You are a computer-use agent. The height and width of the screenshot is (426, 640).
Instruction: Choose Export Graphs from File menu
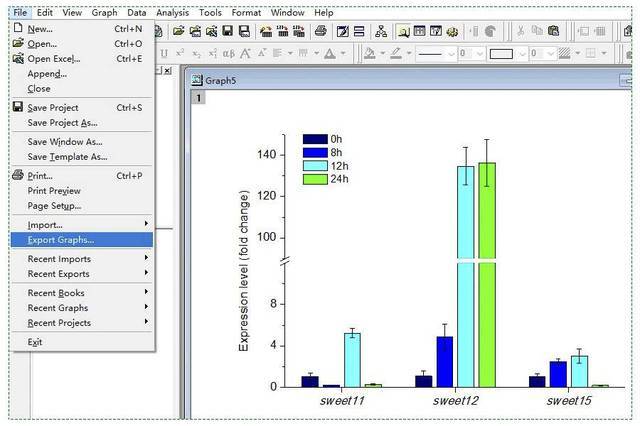pos(82,240)
